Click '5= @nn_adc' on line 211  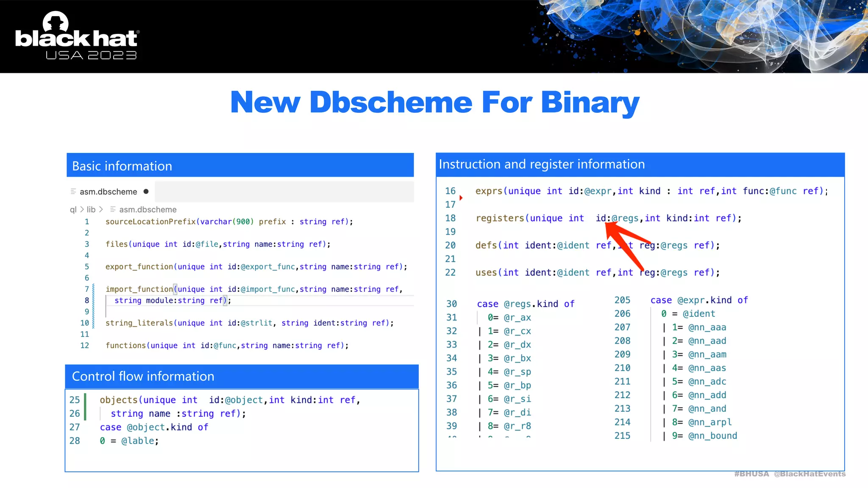tap(699, 381)
